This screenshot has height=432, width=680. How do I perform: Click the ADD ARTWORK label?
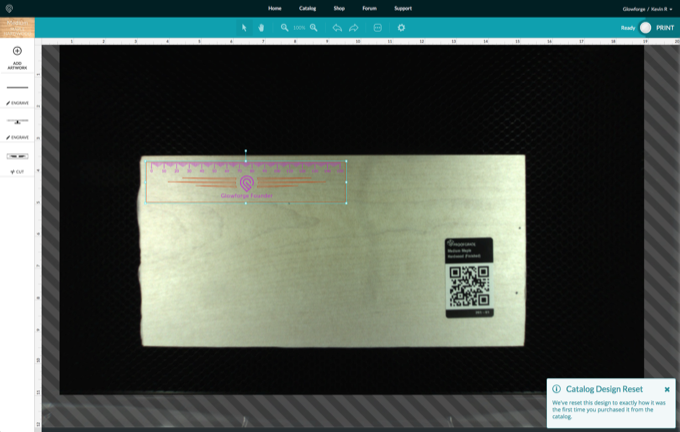(17, 65)
